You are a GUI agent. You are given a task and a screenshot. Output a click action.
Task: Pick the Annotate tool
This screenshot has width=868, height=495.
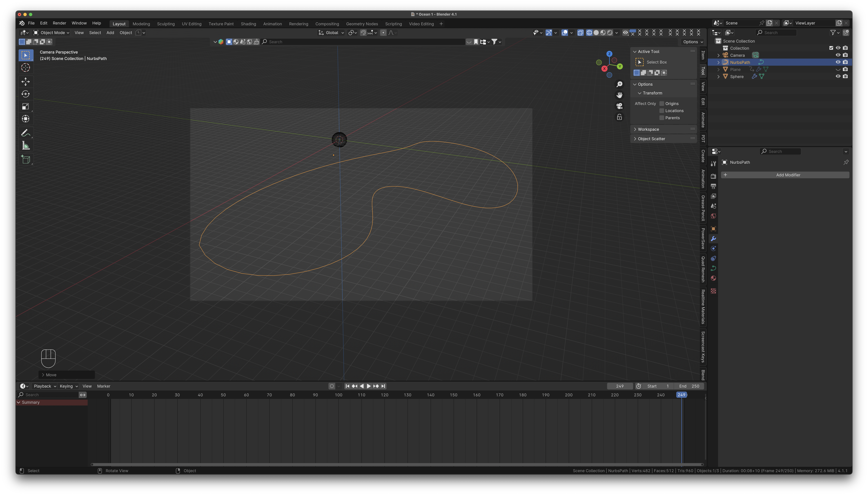coord(25,133)
